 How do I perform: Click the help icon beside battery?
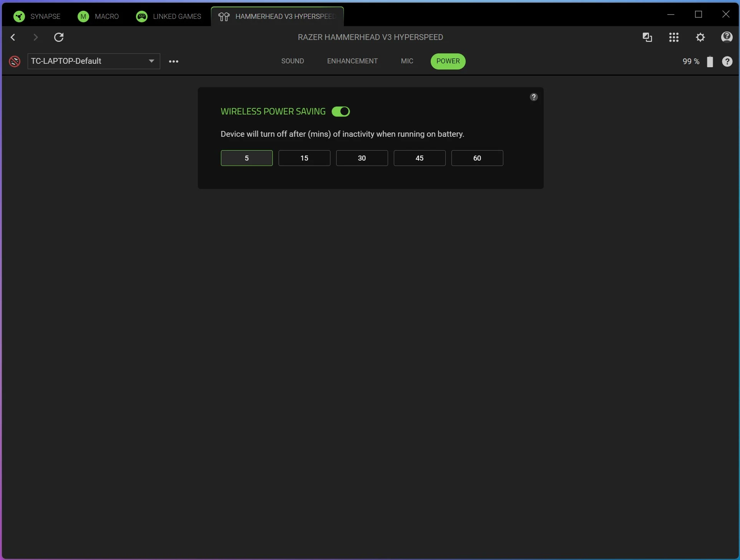tap(727, 61)
